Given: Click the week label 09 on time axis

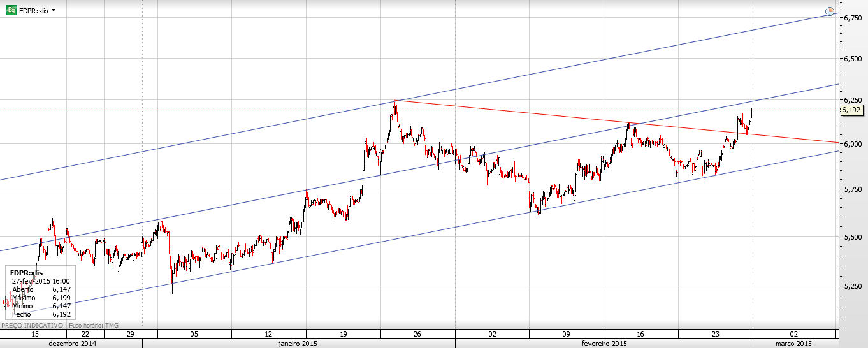Looking at the screenshot, I should (566, 334).
